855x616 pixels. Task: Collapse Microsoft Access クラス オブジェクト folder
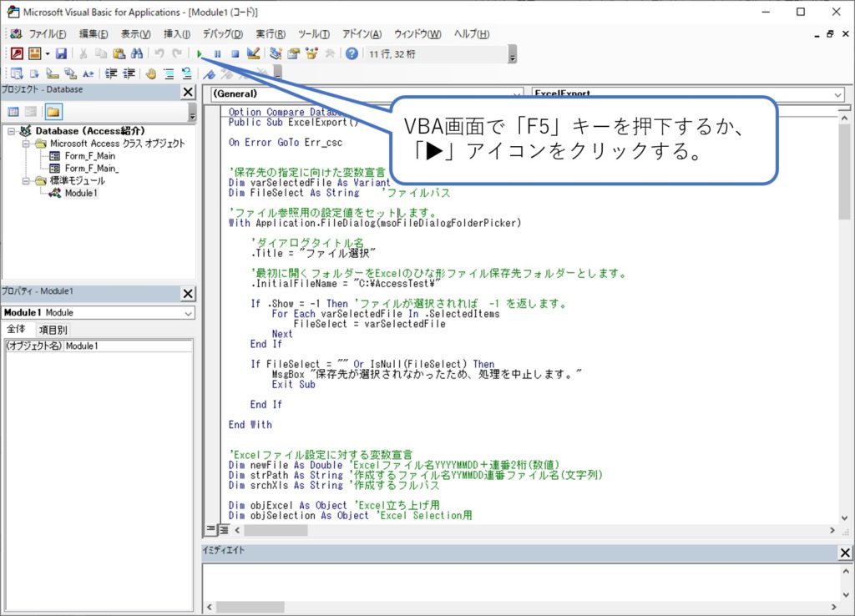pos(26,144)
